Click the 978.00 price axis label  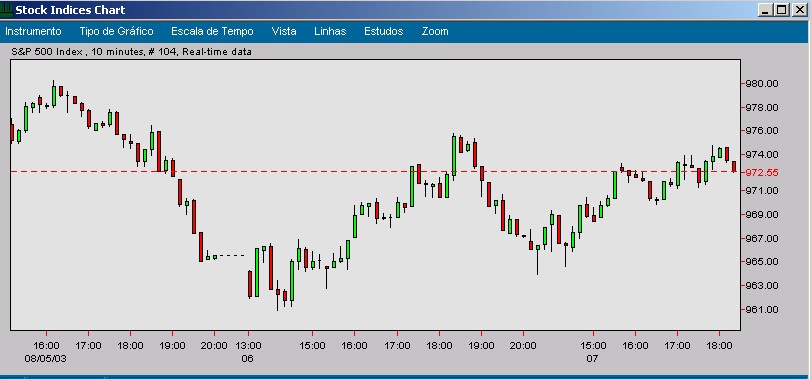point(762,107)
